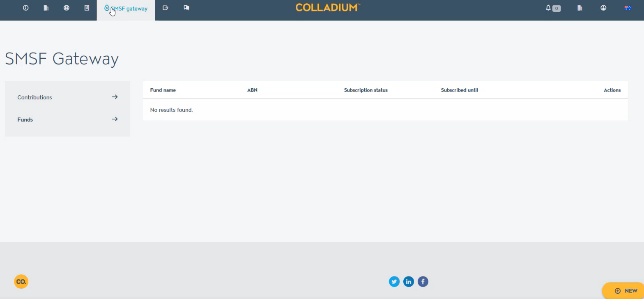Open the tag label icon in the navigation

tap(166, 8)
